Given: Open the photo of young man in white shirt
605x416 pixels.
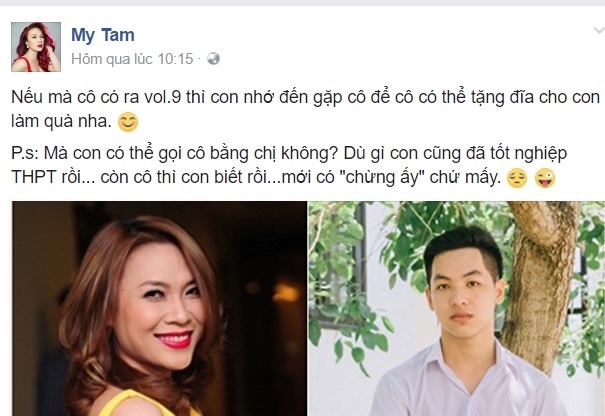Looking at the screenshot, I should tap(457, 308).
